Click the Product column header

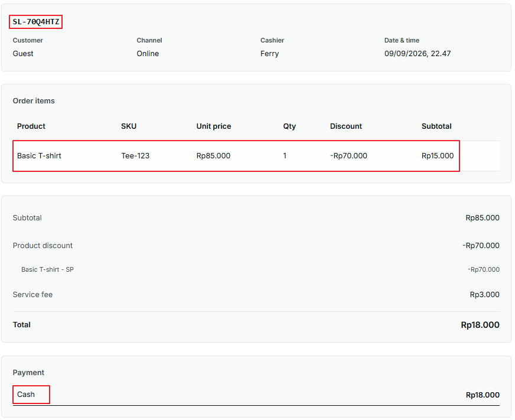[31, 126]
